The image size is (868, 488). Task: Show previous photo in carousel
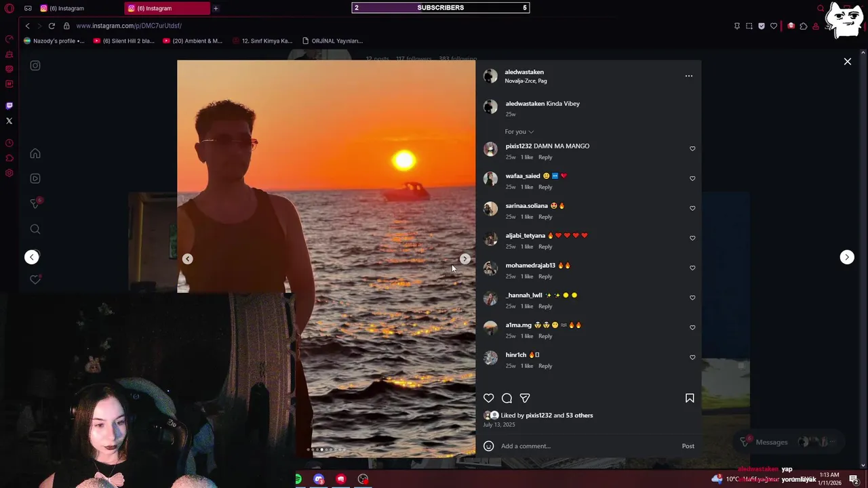[188, 259]
